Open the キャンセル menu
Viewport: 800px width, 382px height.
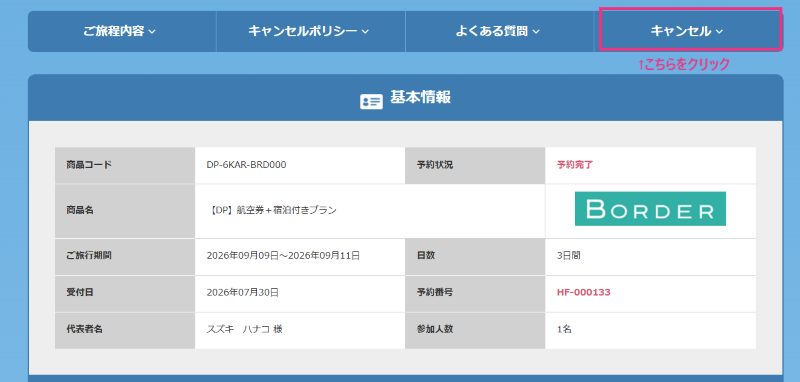(689, 31)
